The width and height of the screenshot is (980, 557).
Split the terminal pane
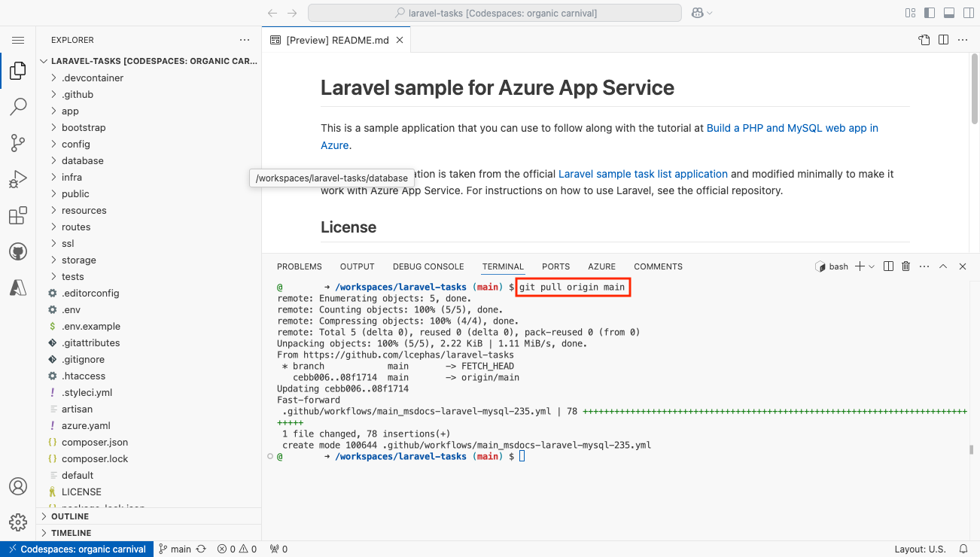887,266
